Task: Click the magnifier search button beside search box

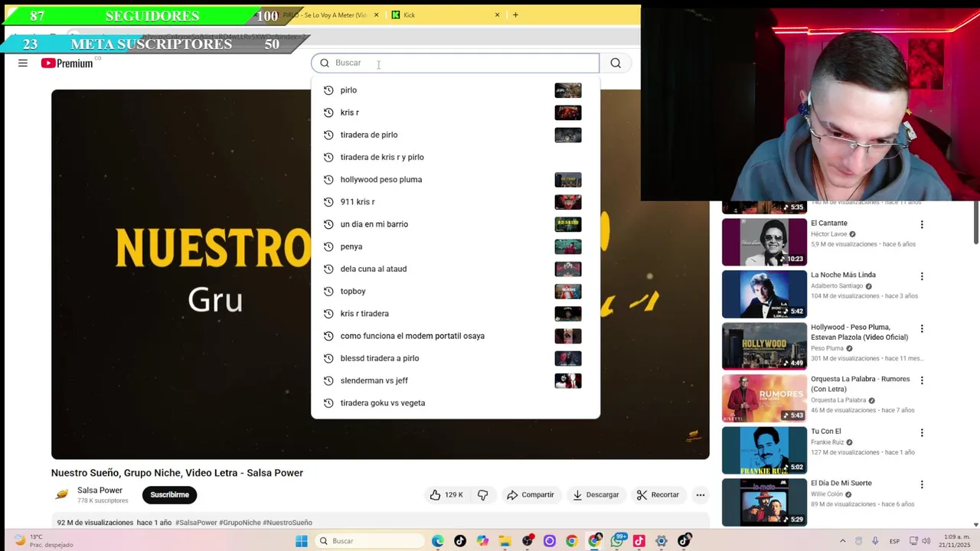Action: coord(616,63)
